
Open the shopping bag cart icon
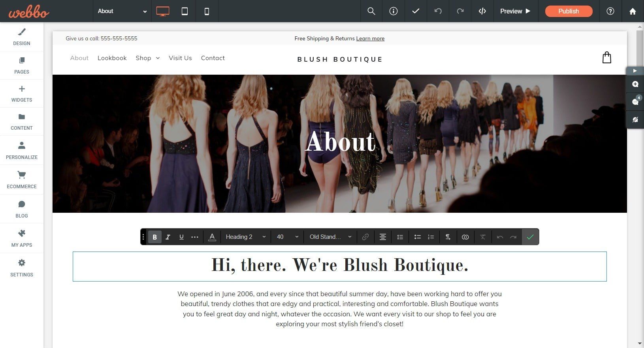[606, 58]
